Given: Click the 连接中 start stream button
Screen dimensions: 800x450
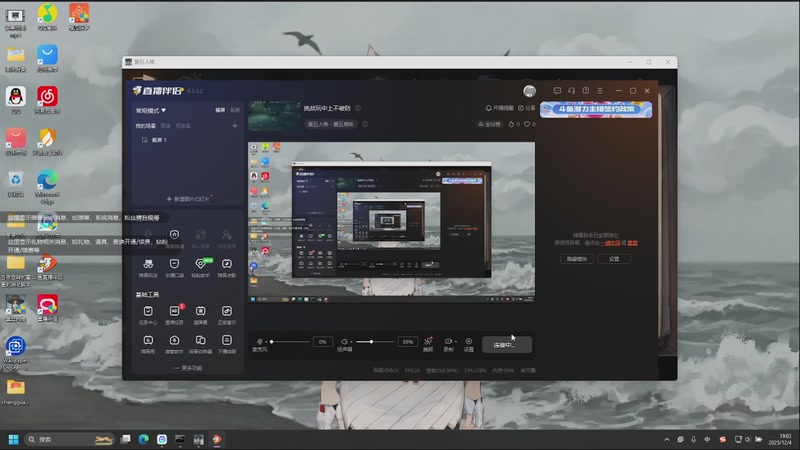Looking at the screenshot, I should (507, 344).
